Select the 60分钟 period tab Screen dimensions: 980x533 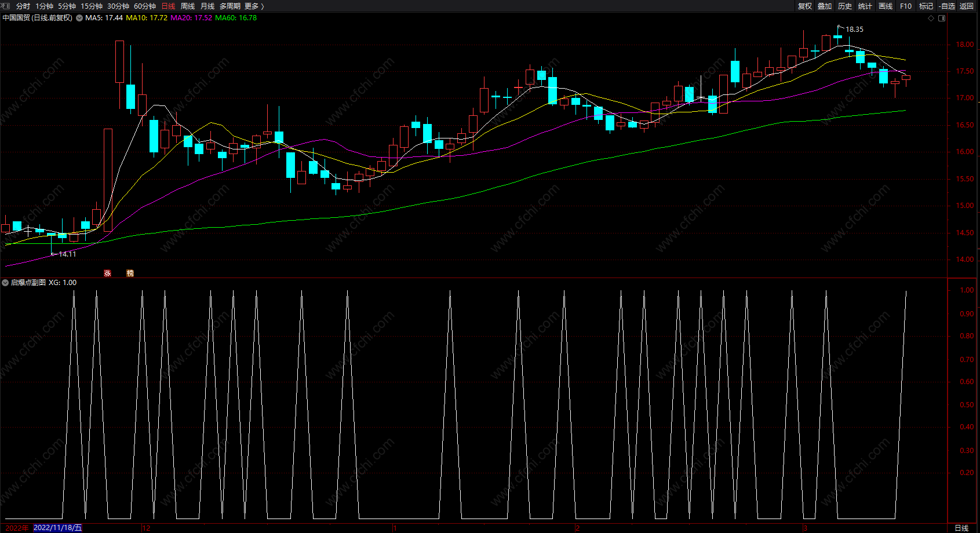pos(145,6)
